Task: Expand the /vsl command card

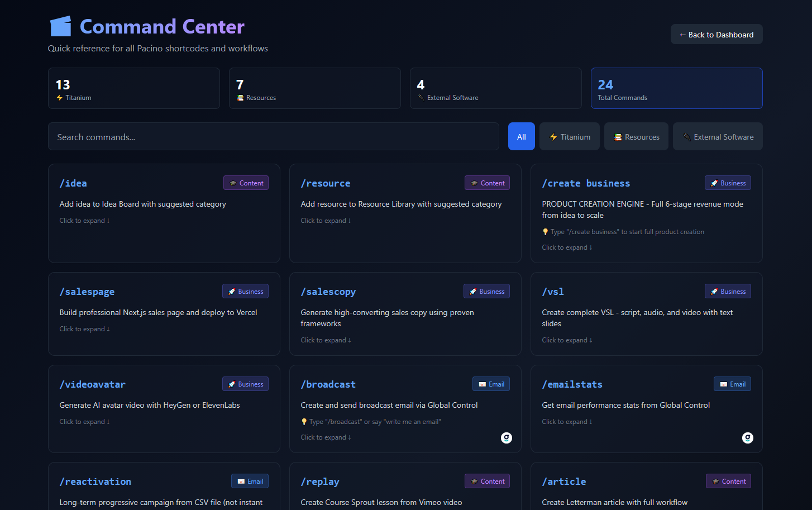Action: pyautogui.click(x=567, y=340)
